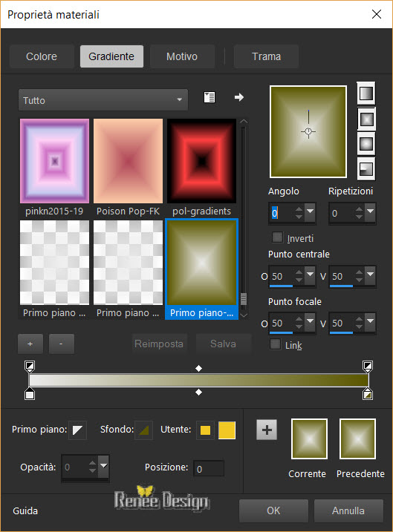Select the sunburst gradient style icon
393x532 pixels.
tap(366, 143)
